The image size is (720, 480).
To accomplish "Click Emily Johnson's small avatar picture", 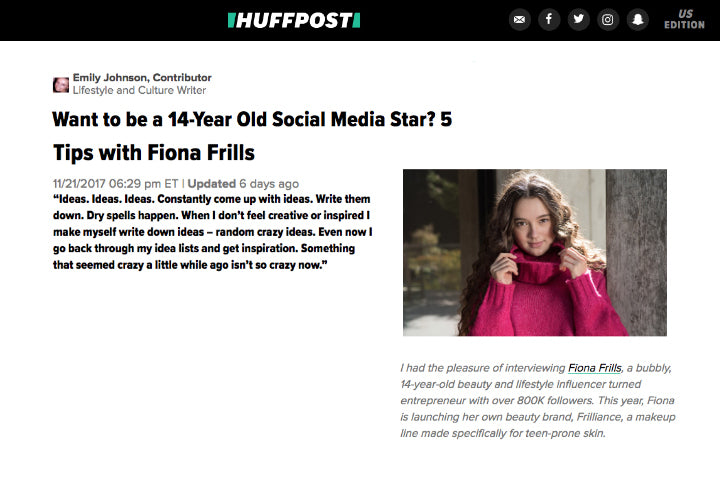I will click(61, 85).
